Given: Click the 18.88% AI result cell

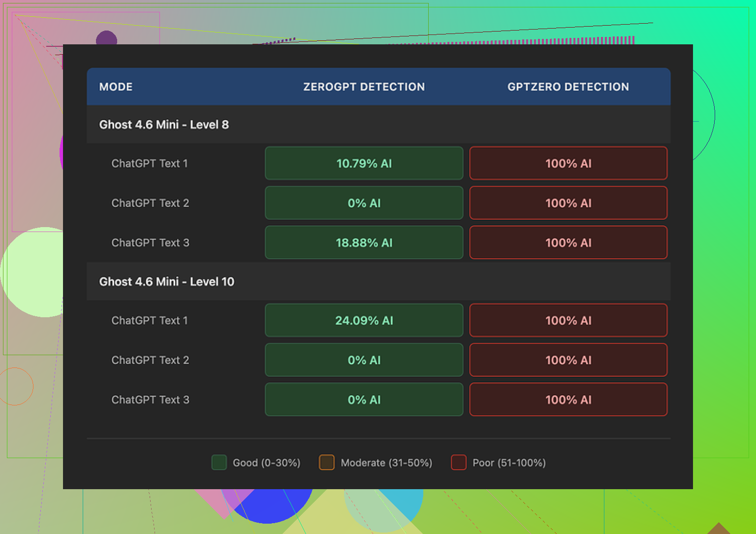Looking at the screenshot, I should pos(364,243).
